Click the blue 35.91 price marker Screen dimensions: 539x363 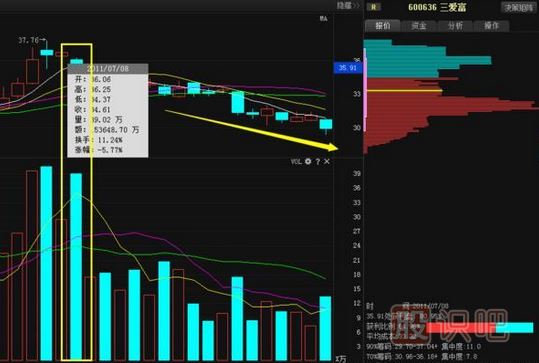tap(348, 68)
